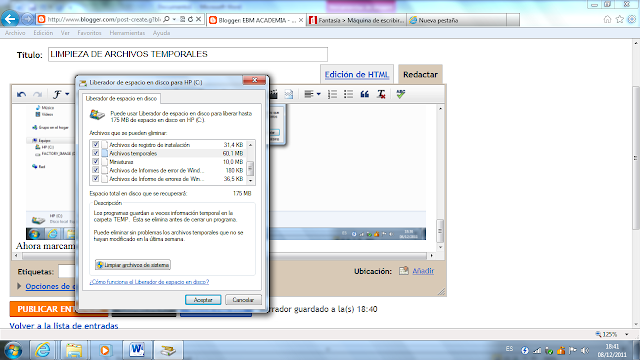Open Windows Explorer folder on taskbar
This screenshot has width=640, height=360.
point(74,350)
